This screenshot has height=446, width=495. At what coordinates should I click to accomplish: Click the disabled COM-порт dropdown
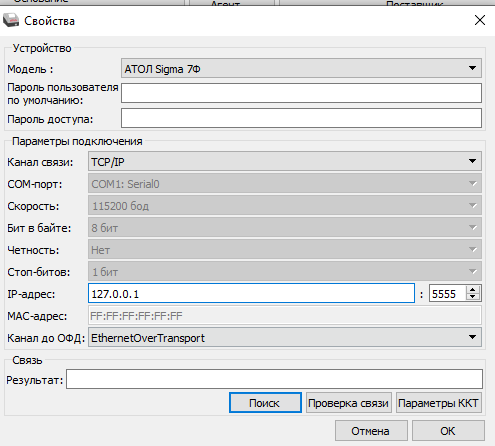pyautogui.click(x=285, y=184)
